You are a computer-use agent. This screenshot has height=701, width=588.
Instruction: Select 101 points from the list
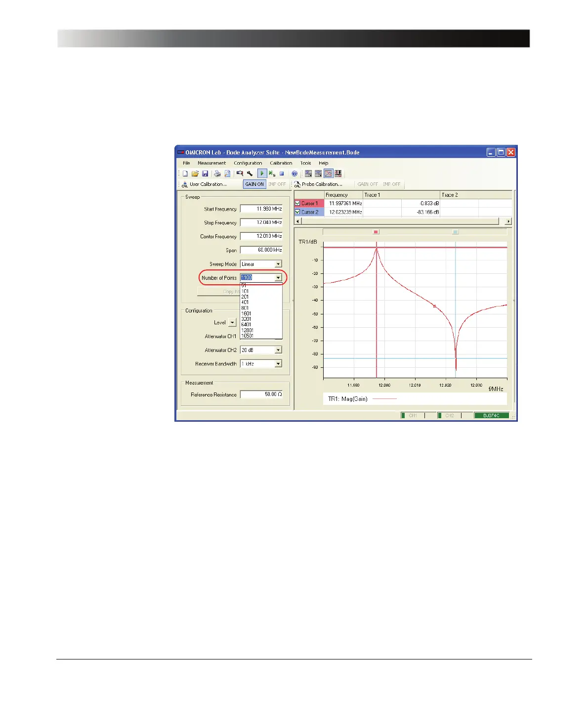pos(261,291)
